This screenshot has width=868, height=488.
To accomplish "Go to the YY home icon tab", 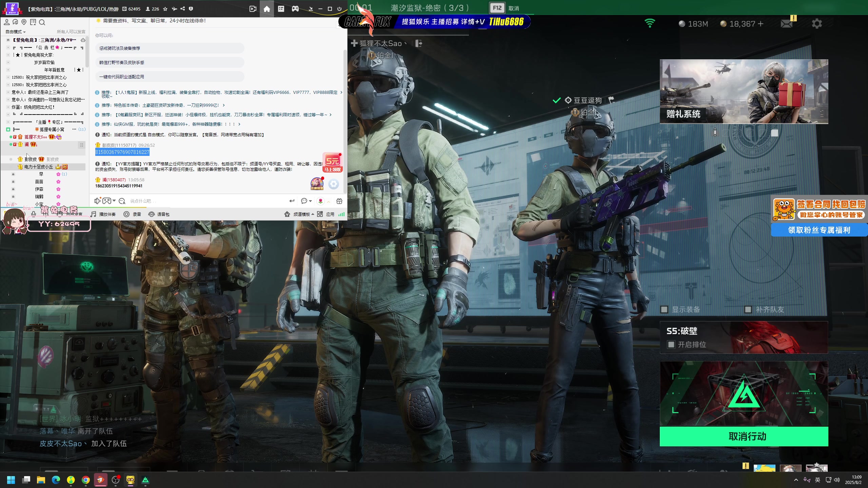I will click(267, 9).
